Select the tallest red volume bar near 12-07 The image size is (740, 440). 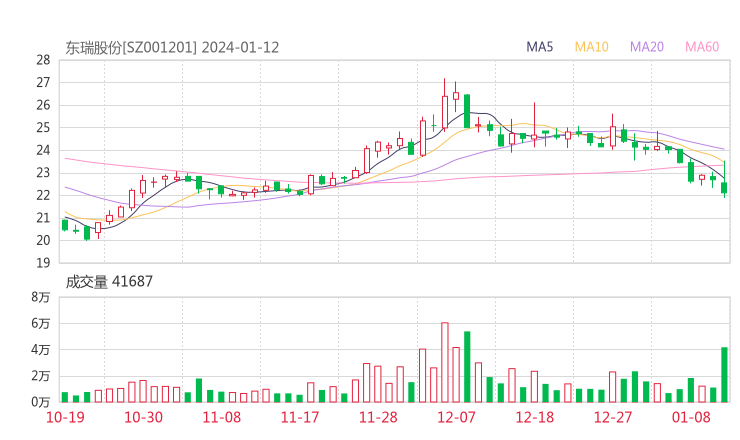coord(445,363)
